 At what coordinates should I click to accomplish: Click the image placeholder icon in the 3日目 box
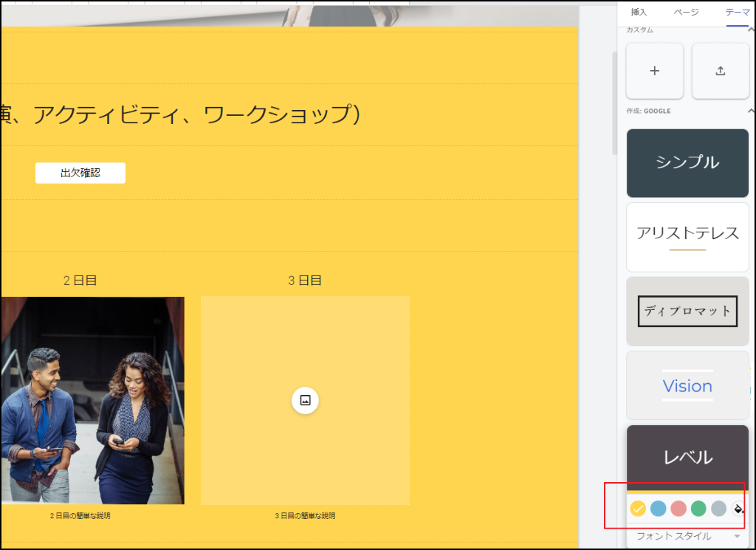(x=305, y=400)
